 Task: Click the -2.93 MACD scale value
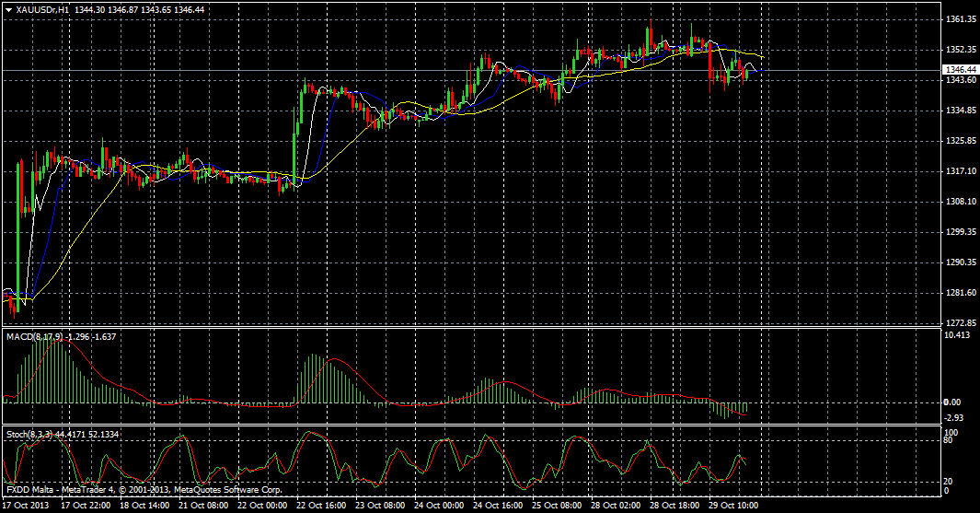(955, 417)
